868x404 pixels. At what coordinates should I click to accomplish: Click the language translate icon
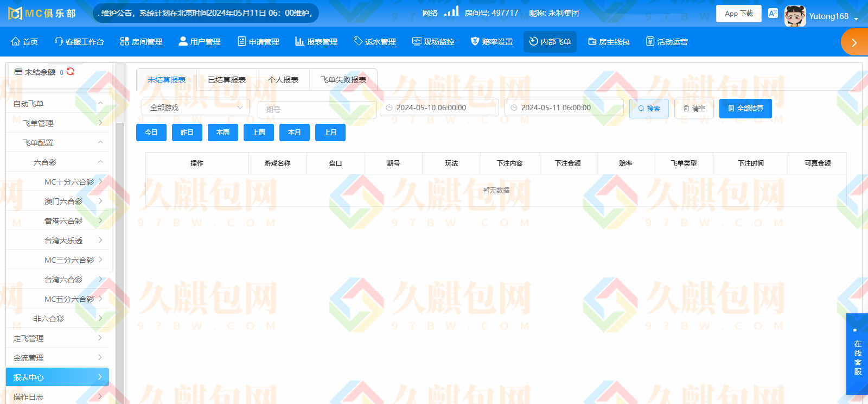pos(773,13)
